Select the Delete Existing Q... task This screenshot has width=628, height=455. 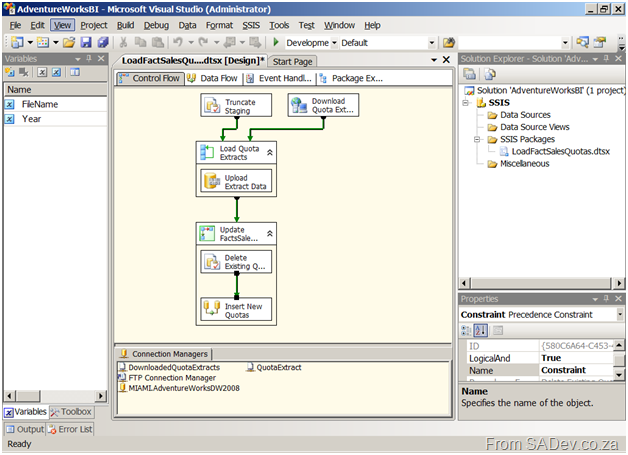point(236,262)
